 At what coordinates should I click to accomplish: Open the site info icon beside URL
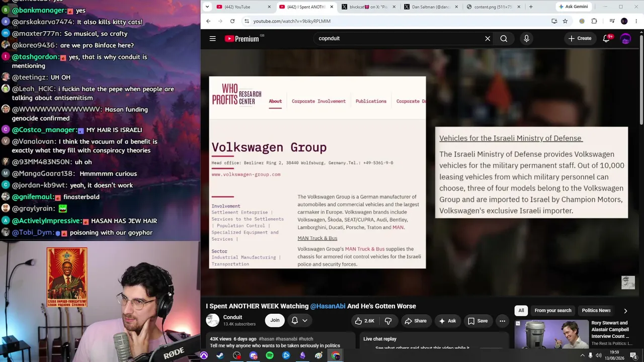click(x=247, y=21)
